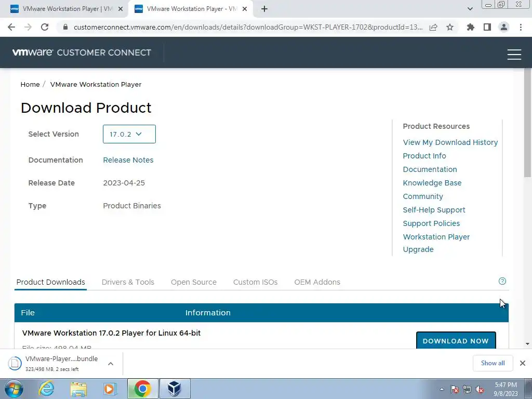532x399 pixels.
Task: Bookmark this page with the star
Action: 450,27
